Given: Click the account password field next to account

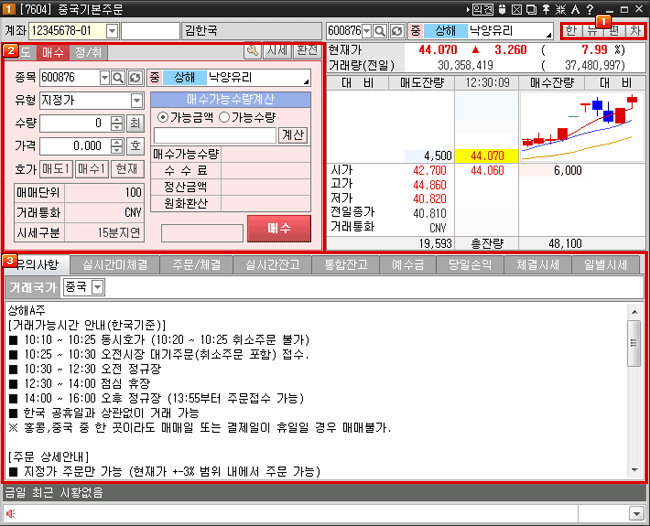Looking at the screenshot, I should (x=150, y=31).
